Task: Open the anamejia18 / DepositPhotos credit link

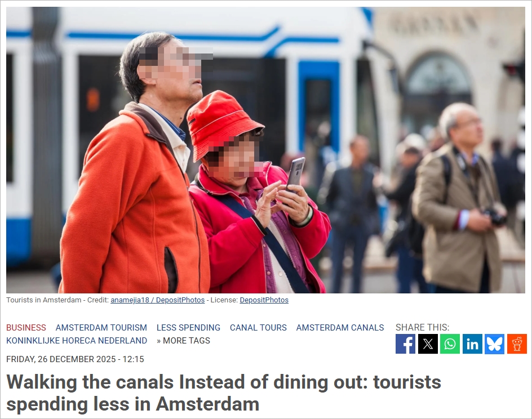Action: click(x=157, y=300)
